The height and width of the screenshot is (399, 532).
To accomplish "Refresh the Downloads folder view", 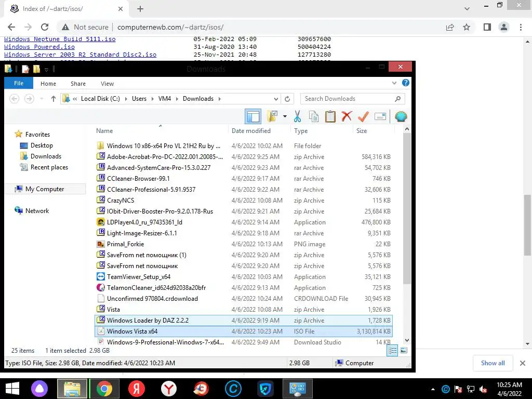I will 287,99.
